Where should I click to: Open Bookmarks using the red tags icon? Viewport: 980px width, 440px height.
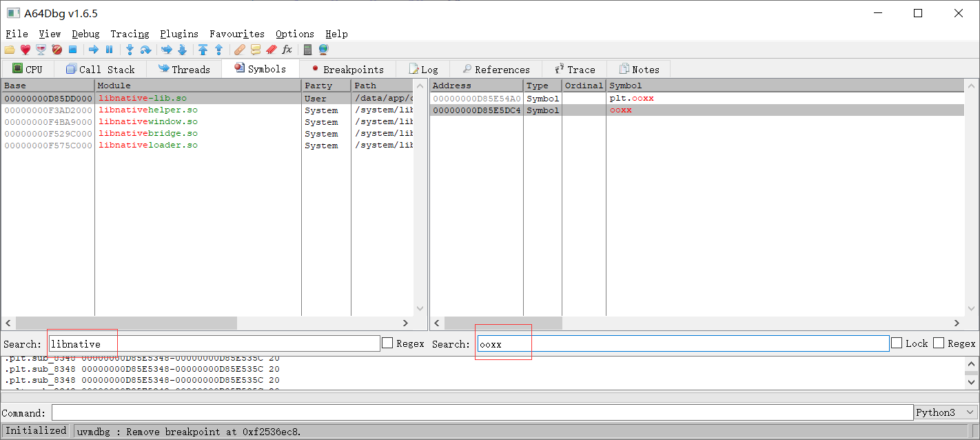(272, 50)
